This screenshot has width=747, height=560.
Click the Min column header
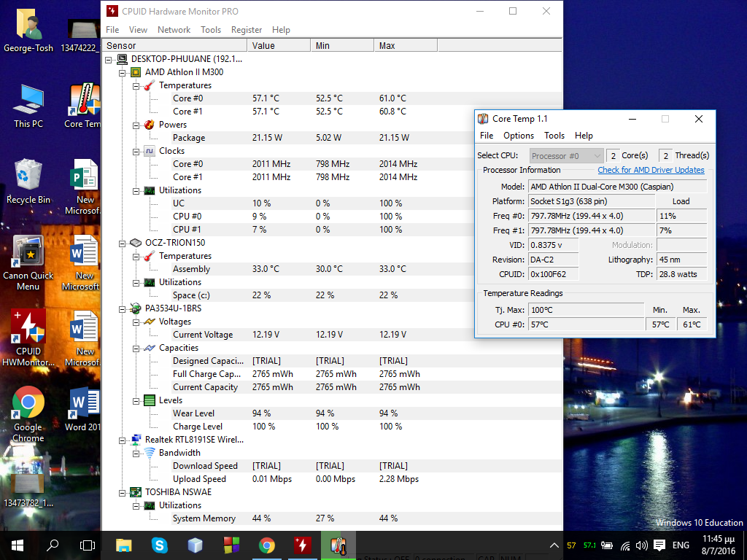click(x=342, y=46)
